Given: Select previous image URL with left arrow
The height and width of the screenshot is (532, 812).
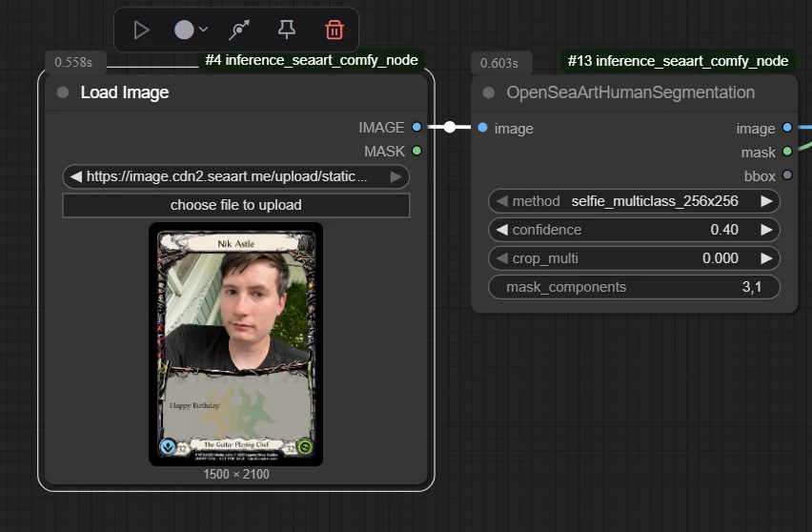Looking at the screenshot, I should 75,176.
